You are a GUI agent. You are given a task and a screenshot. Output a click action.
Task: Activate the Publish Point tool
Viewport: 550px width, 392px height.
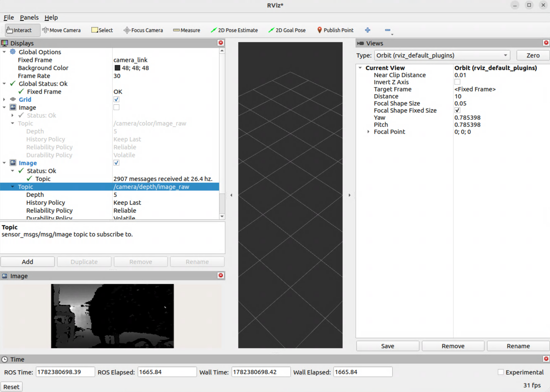335,30
